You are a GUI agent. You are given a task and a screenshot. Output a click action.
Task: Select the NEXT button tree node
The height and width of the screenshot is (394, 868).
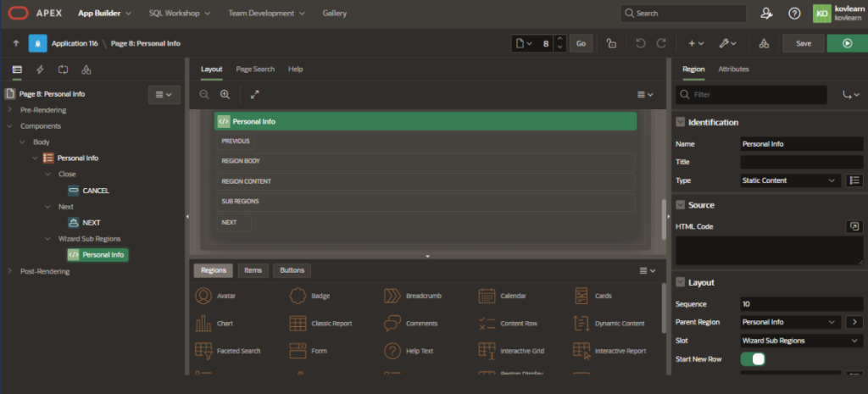tap(84, 223)
